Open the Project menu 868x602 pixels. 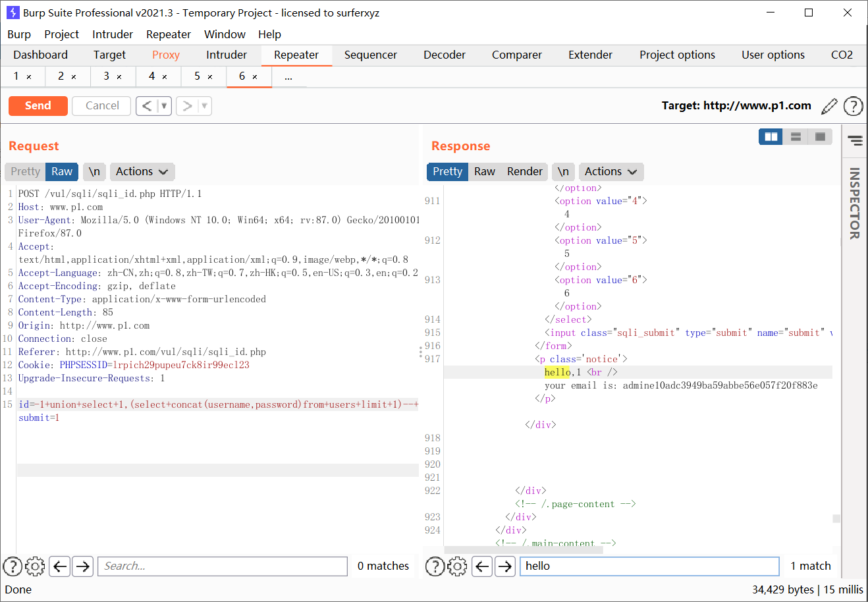[x=61, y=34]
